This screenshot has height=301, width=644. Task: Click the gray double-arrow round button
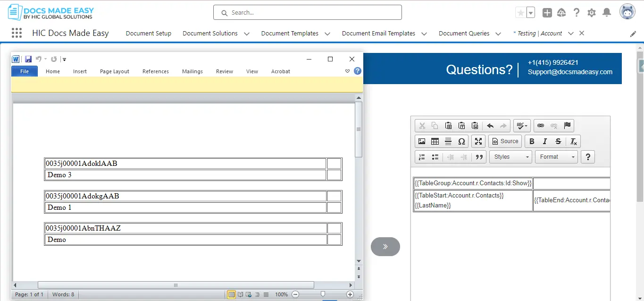pos(385,247)
